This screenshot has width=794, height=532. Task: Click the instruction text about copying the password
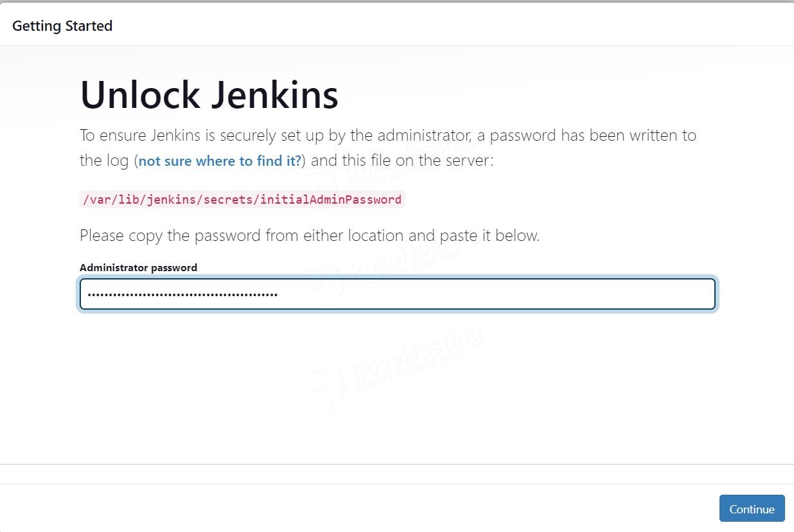[310, 235]
